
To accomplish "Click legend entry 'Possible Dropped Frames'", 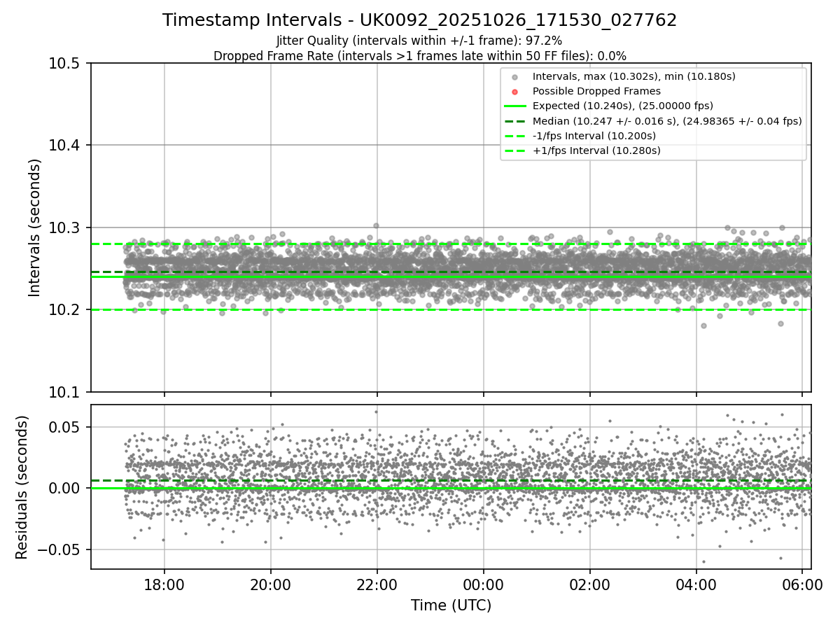I will pyautogui.click(x=596, y=91).
